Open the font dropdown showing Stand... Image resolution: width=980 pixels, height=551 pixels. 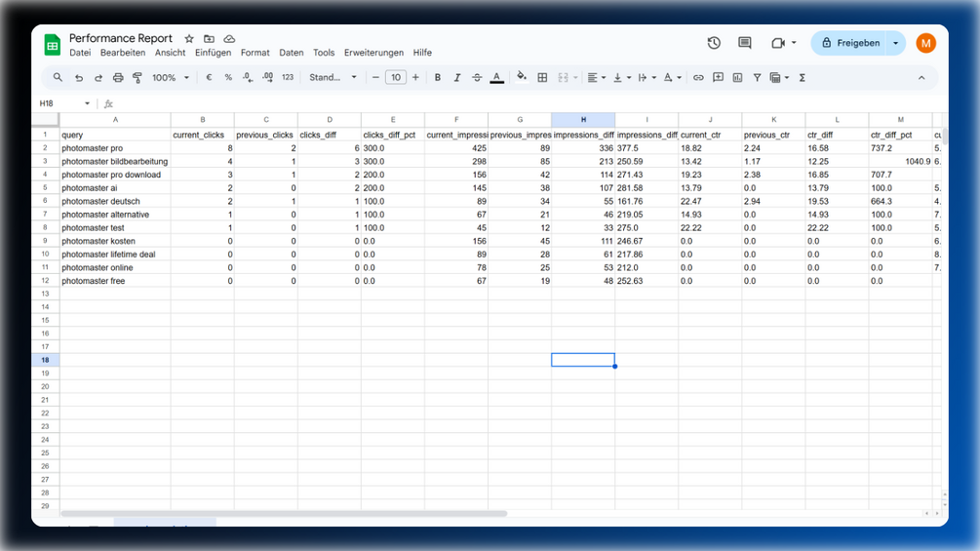(x=333, y=77)
